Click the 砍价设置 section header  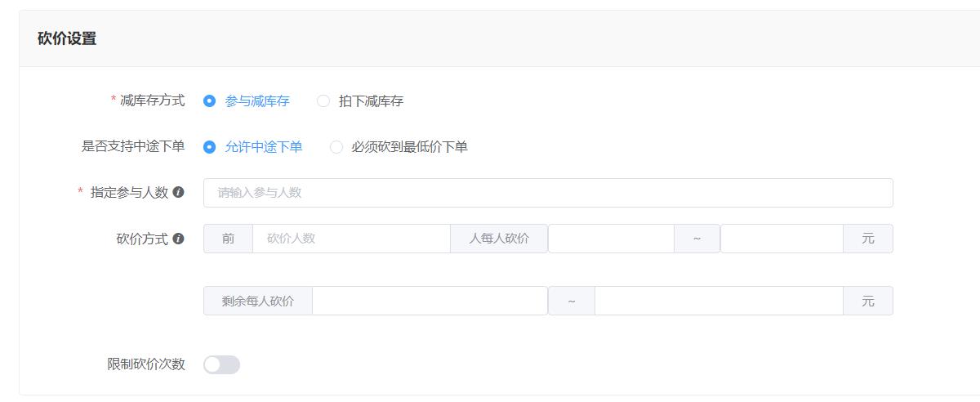pyautogui.click(x=67, y=38)
